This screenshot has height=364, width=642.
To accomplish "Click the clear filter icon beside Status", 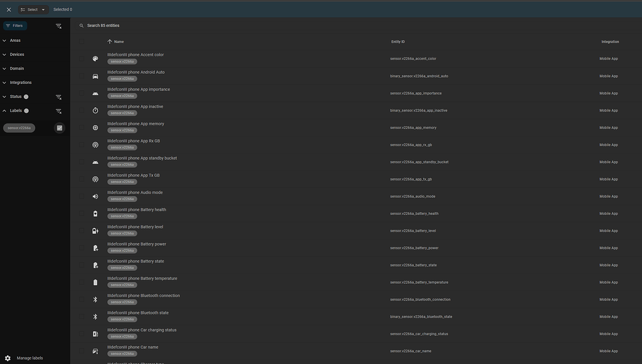I will (x=57, y=95).
